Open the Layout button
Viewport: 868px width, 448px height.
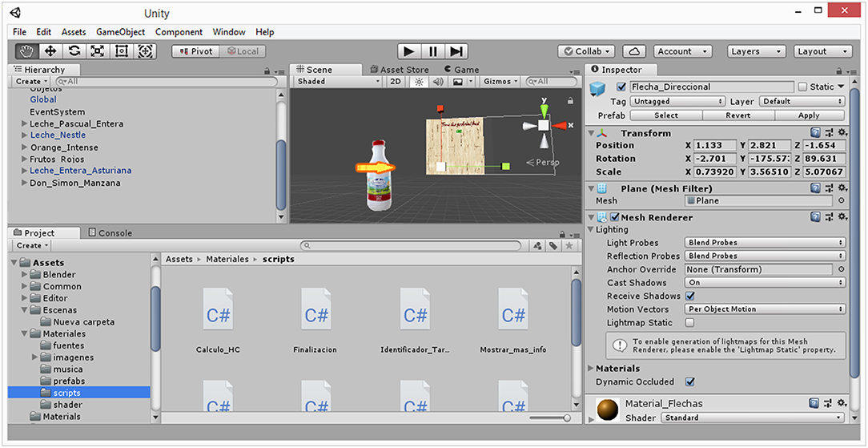pos(822,51)
